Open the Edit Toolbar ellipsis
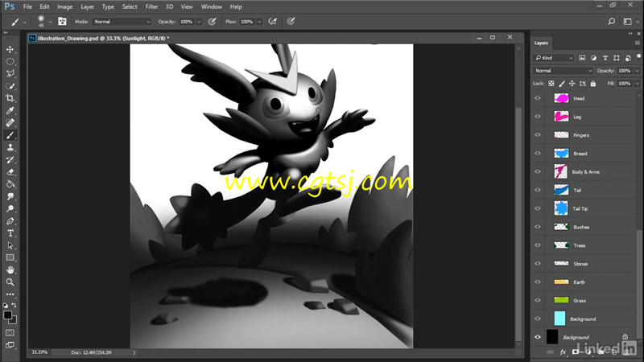The image size is (644, 362). [10, 294]
